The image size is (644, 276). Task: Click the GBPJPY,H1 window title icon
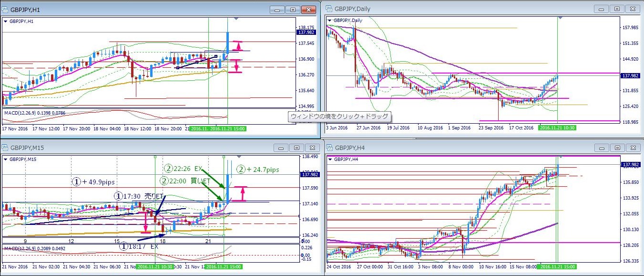tap(6, 10)
